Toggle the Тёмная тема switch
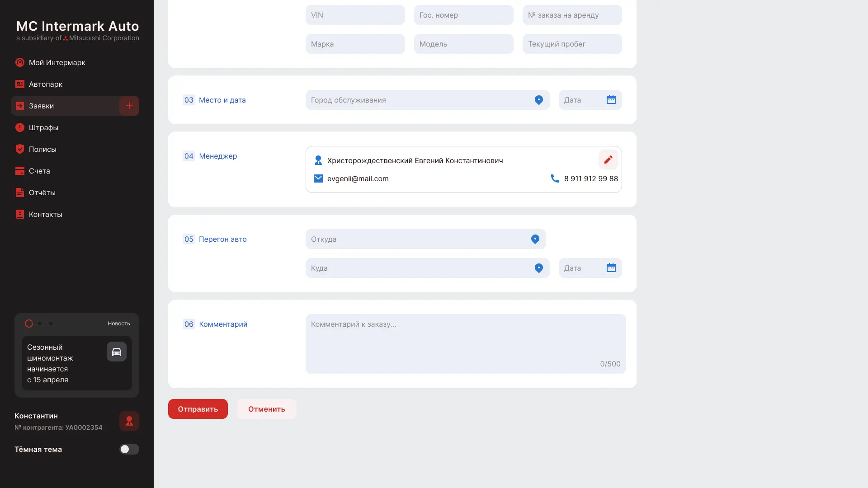This screenshot has height=488, width=868. 129,449
